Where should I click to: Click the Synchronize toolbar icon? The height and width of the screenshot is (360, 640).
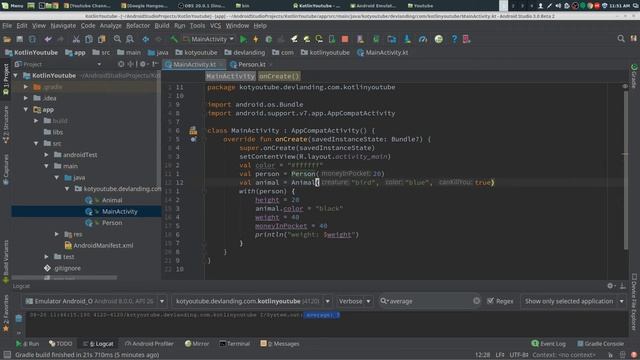pos(32,39)
